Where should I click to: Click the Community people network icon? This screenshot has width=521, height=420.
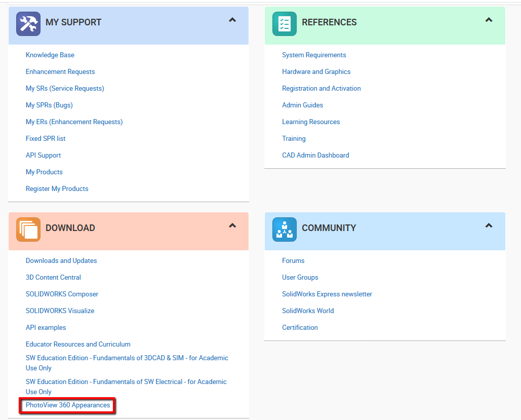(x=285, y=230)
